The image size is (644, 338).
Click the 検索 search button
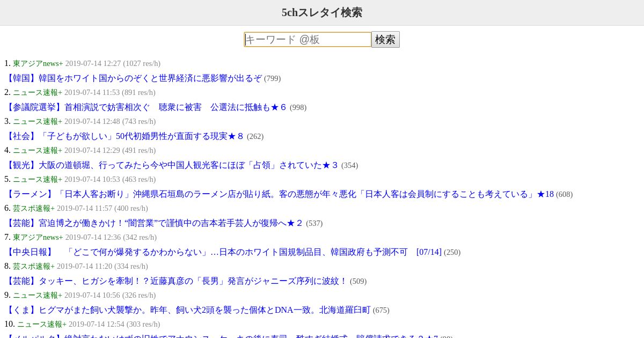[385, 40]
